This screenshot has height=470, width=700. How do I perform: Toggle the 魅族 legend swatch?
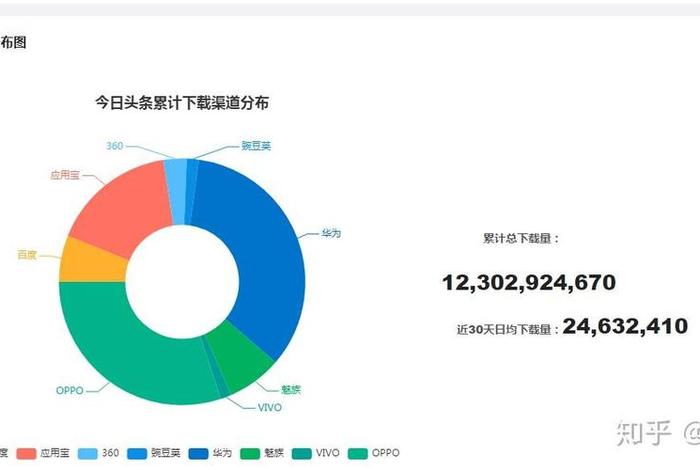click(x=250, y=453)
